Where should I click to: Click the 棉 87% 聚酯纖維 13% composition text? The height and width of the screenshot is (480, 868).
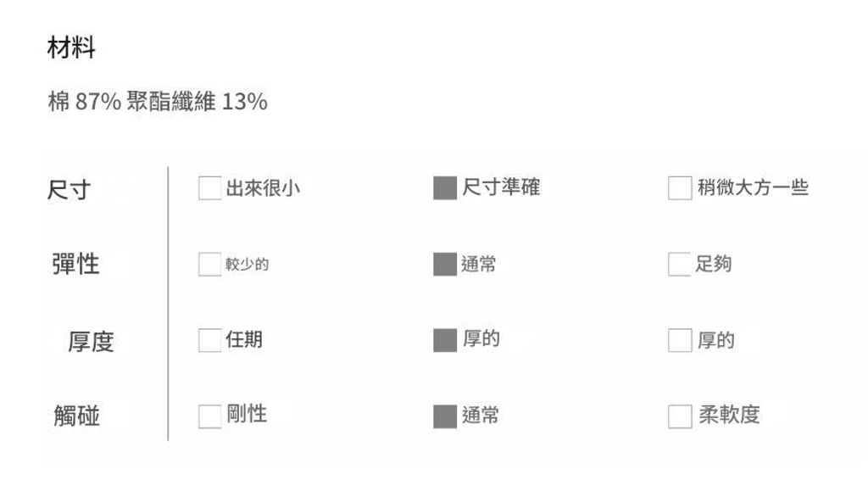[x=158, y=103]
